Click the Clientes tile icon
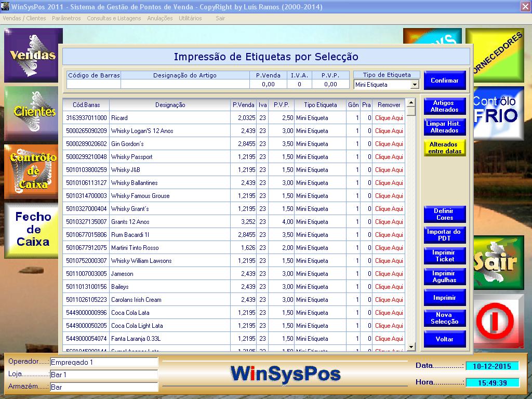Screen dimensions: 532x399 32,112
